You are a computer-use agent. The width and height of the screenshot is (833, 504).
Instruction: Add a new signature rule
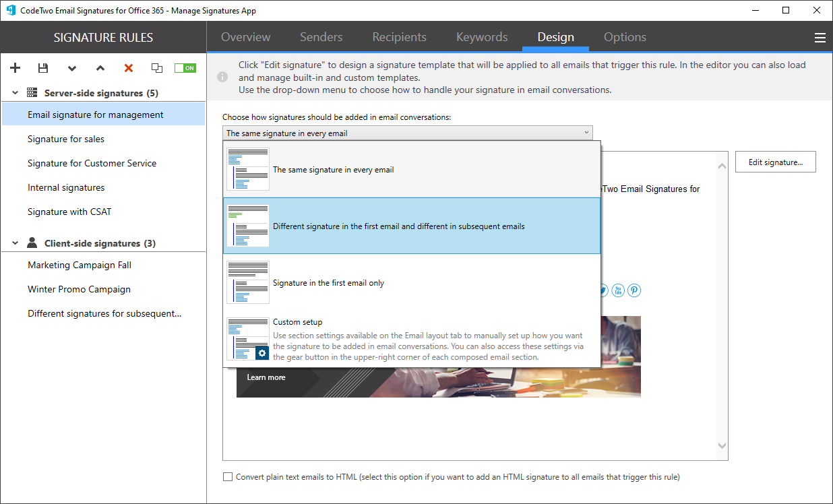coord(15,67)
